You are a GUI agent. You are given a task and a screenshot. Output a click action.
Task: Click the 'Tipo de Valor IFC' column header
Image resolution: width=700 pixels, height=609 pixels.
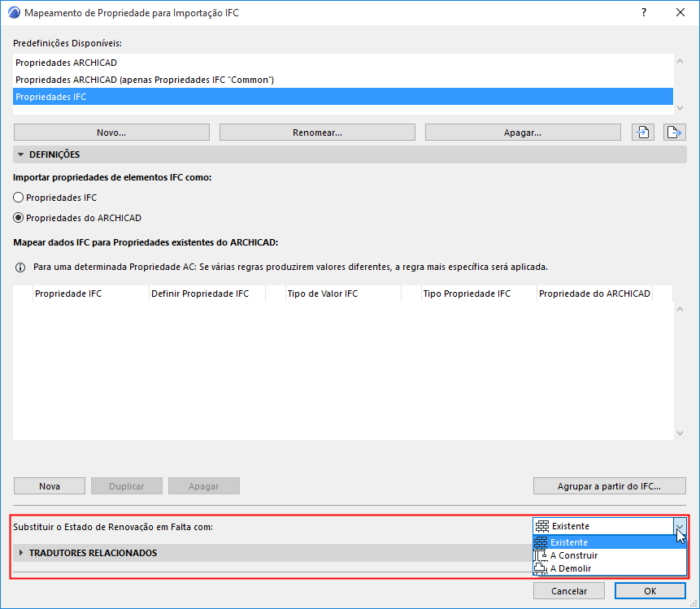(343, 294)
